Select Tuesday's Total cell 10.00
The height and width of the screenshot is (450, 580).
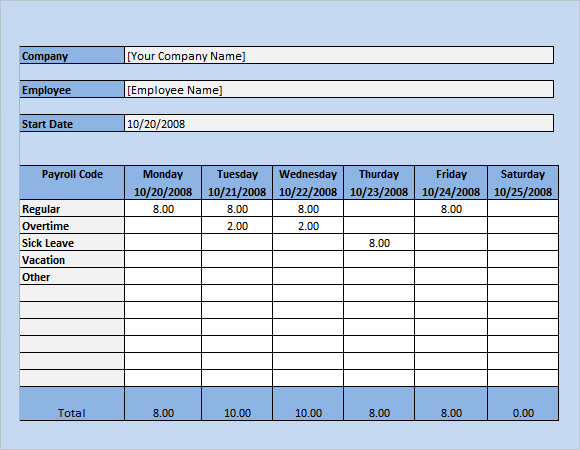(x=237, y=403)
